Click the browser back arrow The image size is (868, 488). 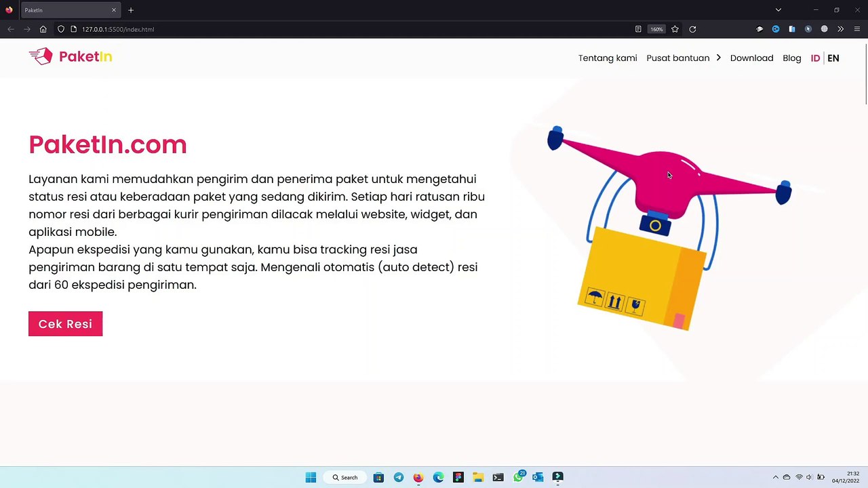point(11,29)
